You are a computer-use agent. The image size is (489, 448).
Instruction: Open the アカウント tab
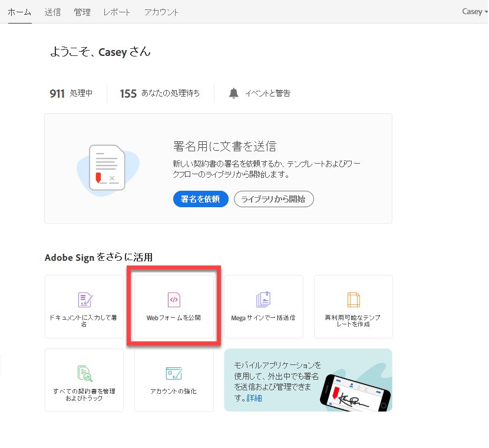tap(161, 12)
